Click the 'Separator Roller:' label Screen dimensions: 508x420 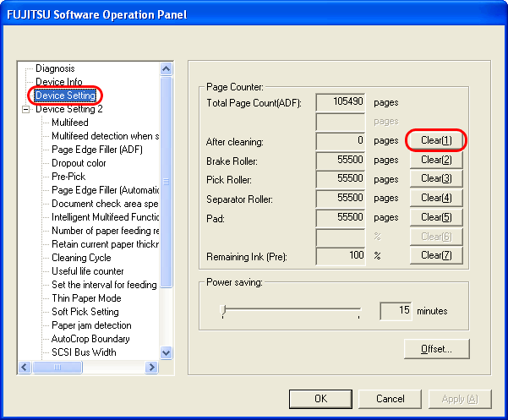[239, 199]
